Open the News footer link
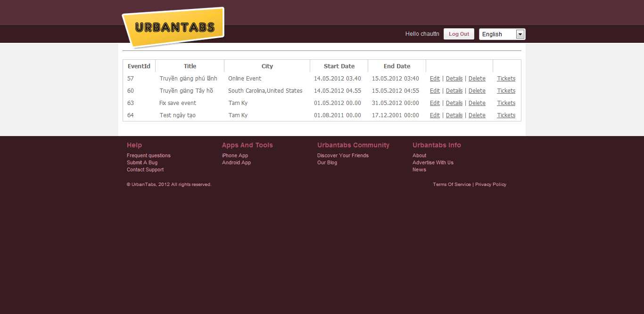 click(419, 169)
